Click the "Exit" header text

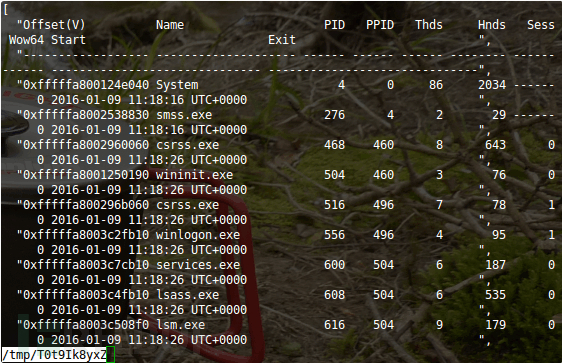pyautogui.click(x=282, y=40)
